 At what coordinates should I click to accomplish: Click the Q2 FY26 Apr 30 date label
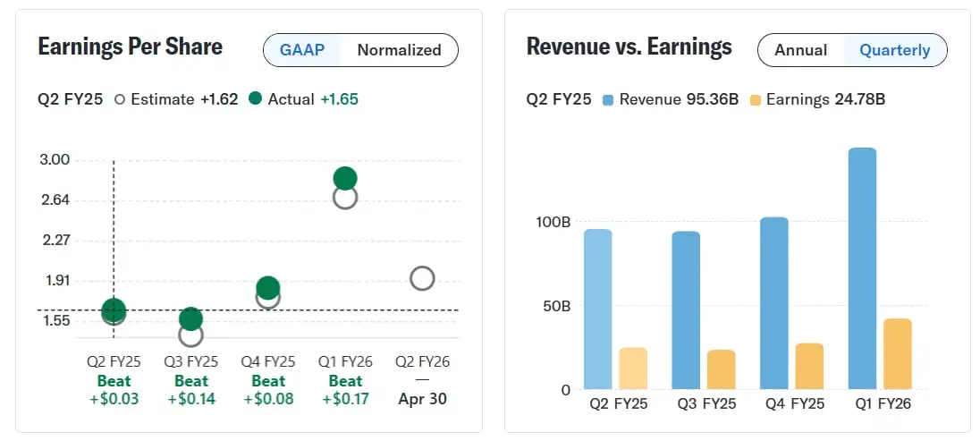[x=422, y=399]
